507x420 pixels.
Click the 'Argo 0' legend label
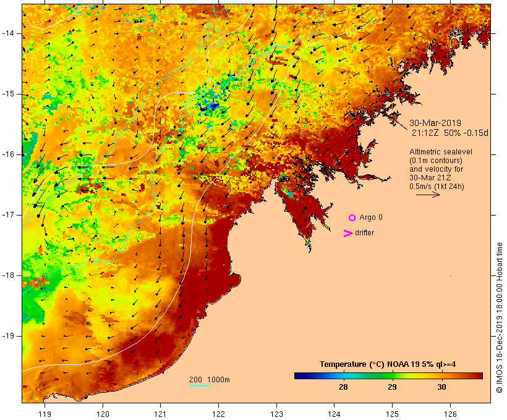[371, 217]
